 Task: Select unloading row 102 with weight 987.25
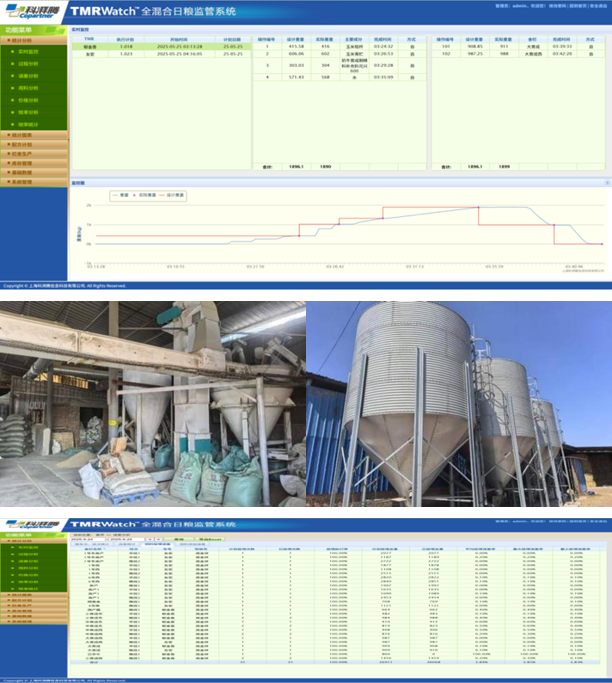tap(518, 54)
